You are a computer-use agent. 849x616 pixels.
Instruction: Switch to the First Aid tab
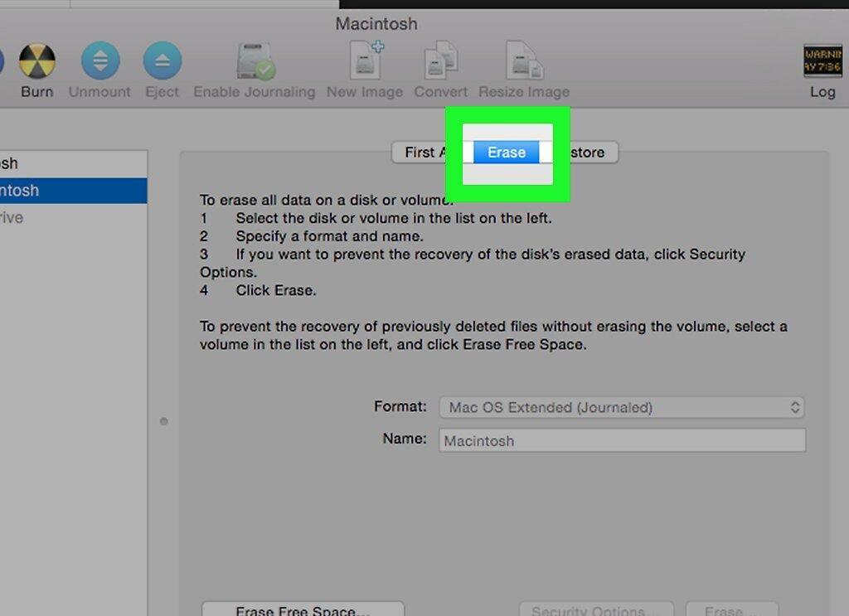(x=426, y=153)
